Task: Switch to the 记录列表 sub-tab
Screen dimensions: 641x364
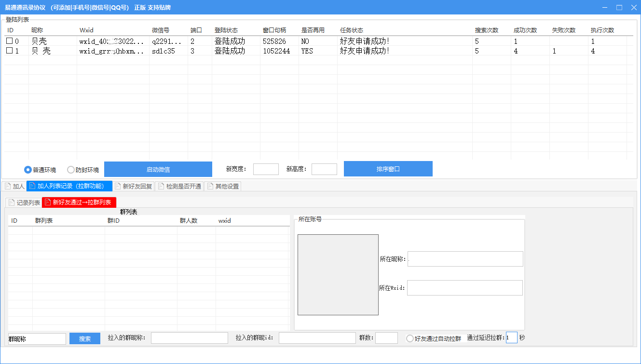Action: pyautogui.click(x=24, y=202)
